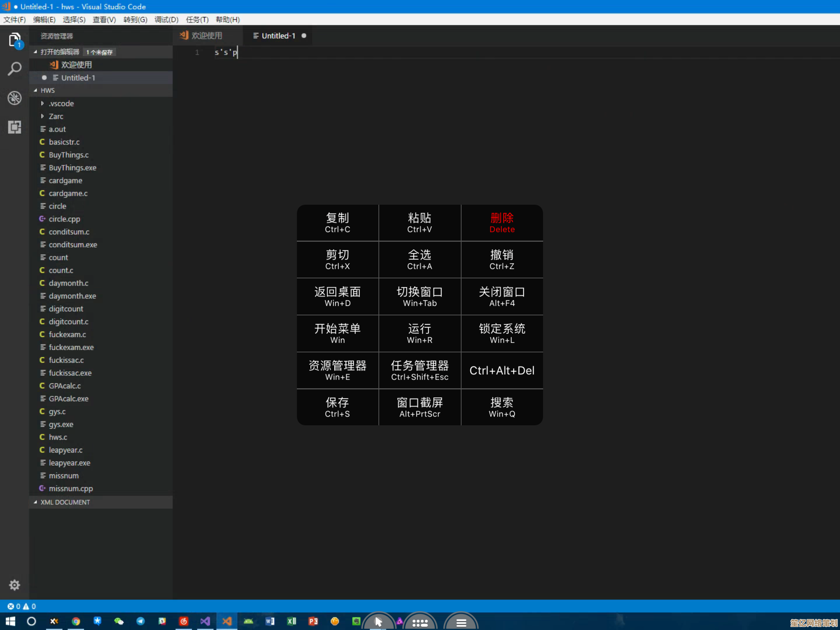This screenshot has height=630, width=840.
Task: Open cardgame.c in the file tree
Action: coord(68,193)
